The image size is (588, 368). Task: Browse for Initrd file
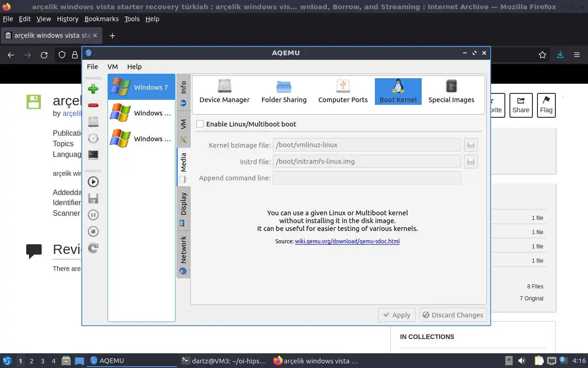click(x=470, y=161)
